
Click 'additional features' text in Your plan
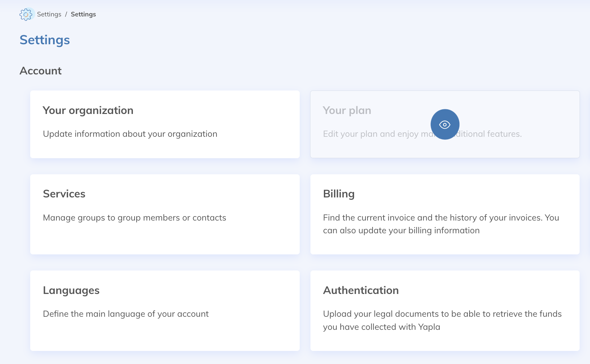click(x=490, y=134)
